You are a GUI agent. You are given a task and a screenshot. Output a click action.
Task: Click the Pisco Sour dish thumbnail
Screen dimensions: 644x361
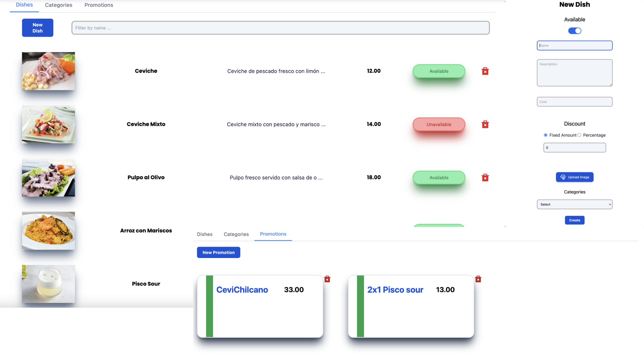(x=49, y=284)
